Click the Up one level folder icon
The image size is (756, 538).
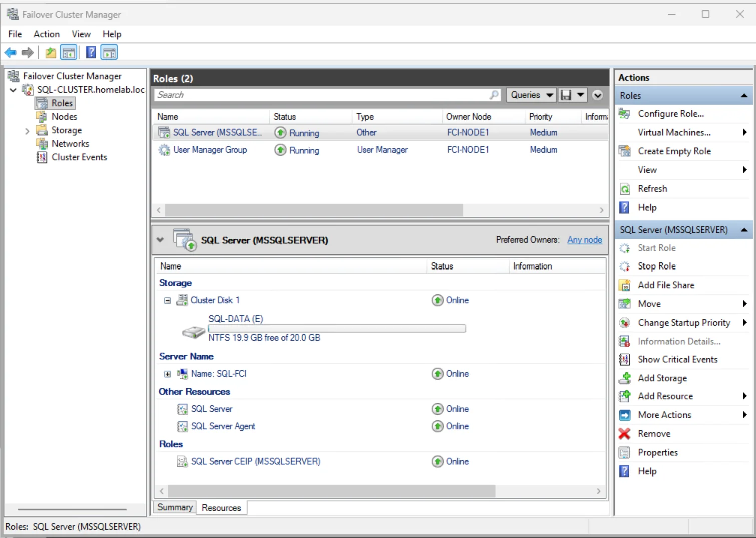click(x=51, y=52)
